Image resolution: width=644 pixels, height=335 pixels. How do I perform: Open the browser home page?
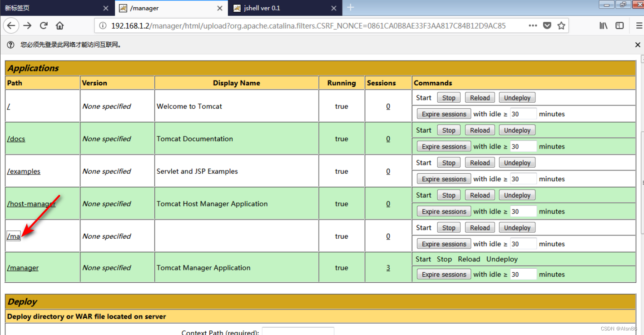59,25
